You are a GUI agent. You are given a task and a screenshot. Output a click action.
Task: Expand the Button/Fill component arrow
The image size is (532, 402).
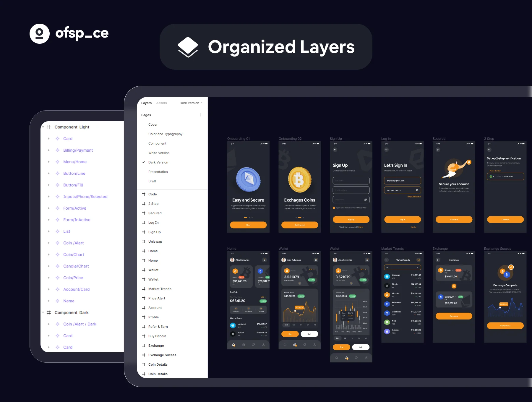coord(49,185)
